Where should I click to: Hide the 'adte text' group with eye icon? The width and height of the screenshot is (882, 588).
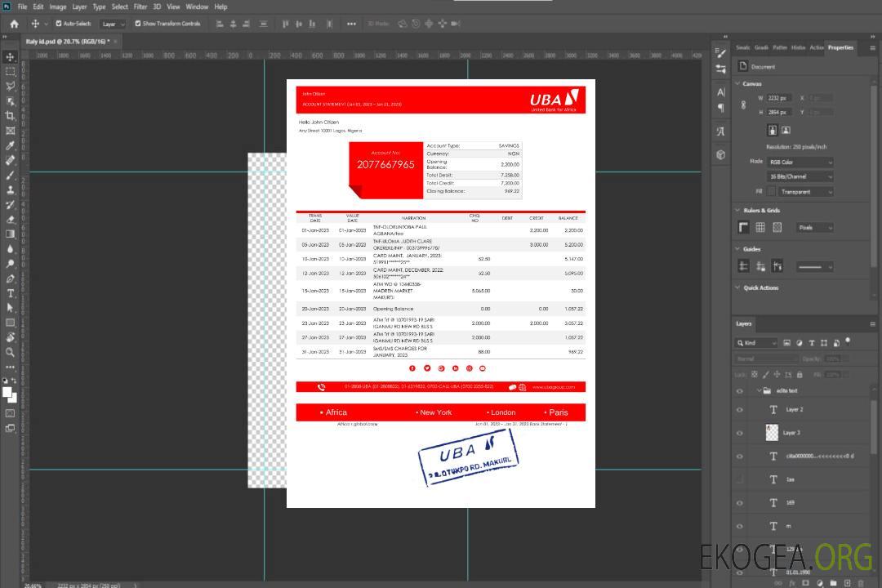click(x=740, y=391)
